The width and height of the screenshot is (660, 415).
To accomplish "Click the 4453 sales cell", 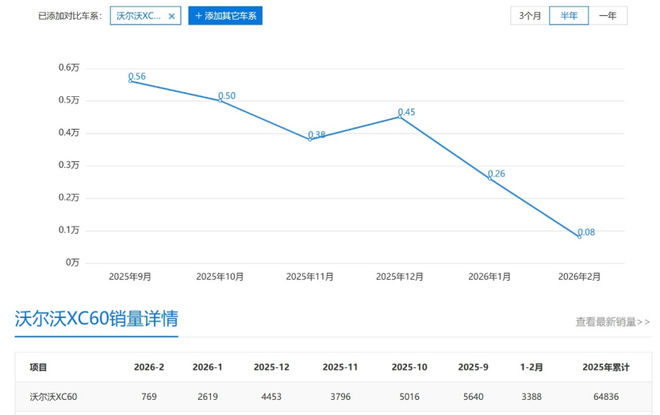I will (271, 396).
